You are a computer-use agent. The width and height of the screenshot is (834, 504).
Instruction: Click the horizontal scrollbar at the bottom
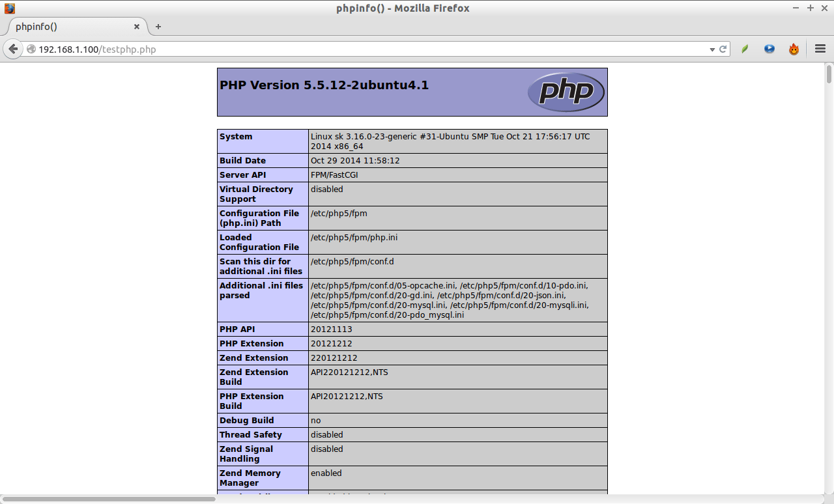(109, 499)
